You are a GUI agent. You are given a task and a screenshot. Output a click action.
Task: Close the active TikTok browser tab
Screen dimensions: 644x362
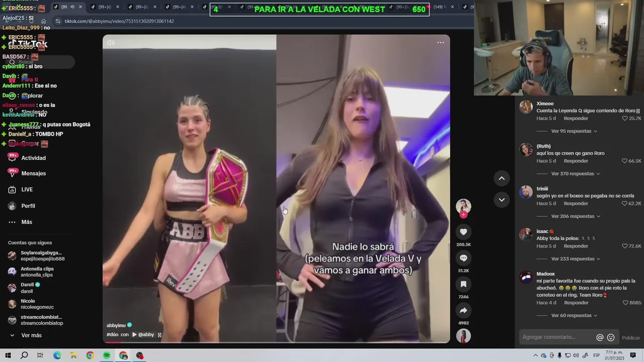(x=80, y=7)
